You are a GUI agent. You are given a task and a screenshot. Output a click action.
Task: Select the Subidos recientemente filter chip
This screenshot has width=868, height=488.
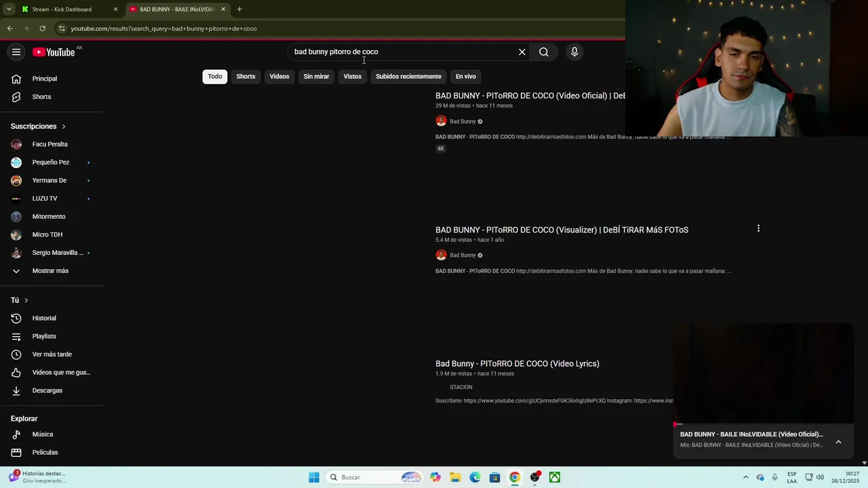point(408,77)
